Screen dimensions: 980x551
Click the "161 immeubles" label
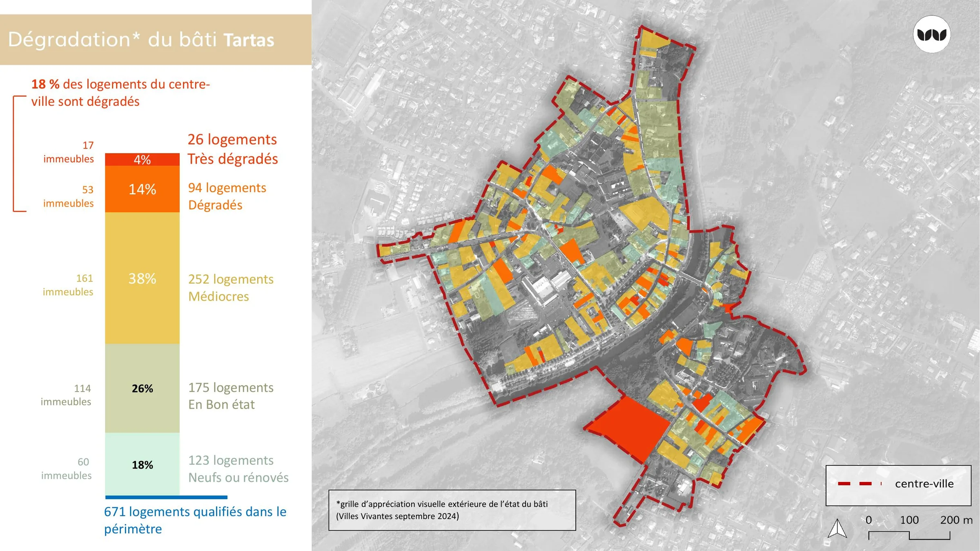click(x=68, y=285)
